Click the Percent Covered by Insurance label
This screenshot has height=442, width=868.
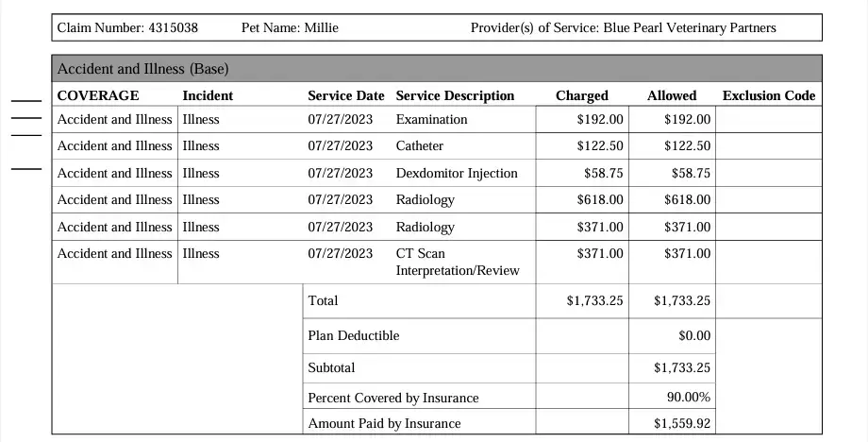392,399
